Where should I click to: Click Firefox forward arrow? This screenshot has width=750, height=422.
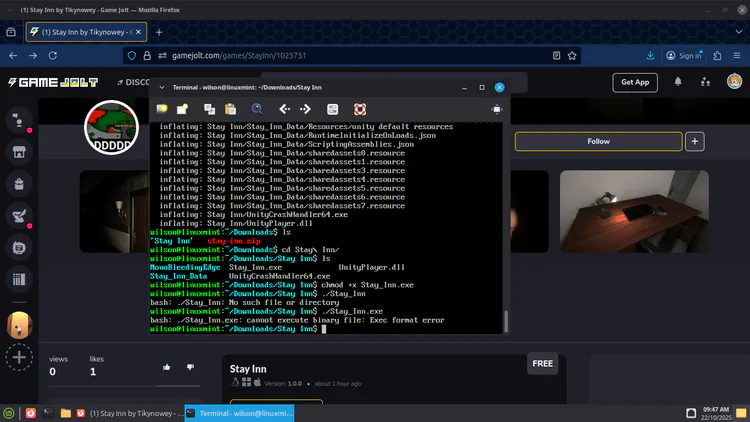(33, 56)
